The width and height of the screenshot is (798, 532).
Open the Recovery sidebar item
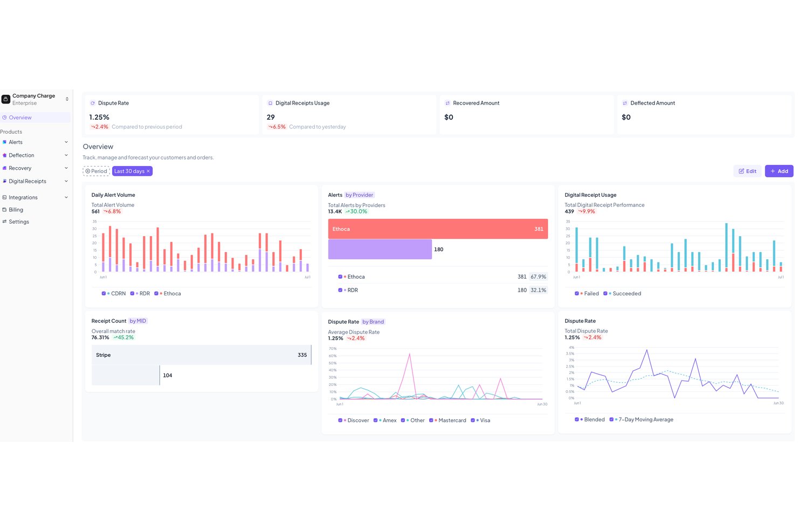point(36,168)
